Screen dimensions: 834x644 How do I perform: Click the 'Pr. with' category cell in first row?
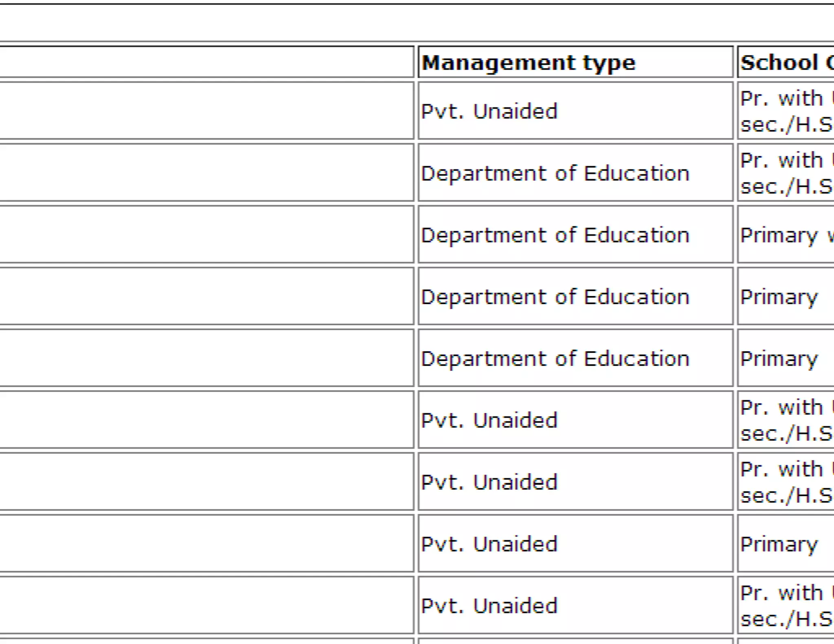coord(786,111)
